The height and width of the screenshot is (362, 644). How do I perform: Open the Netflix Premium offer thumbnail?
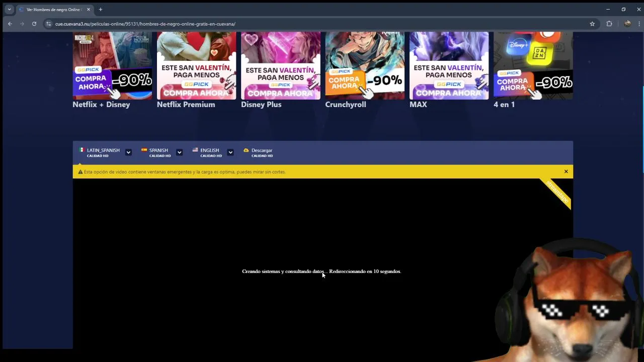pos(196,65)
